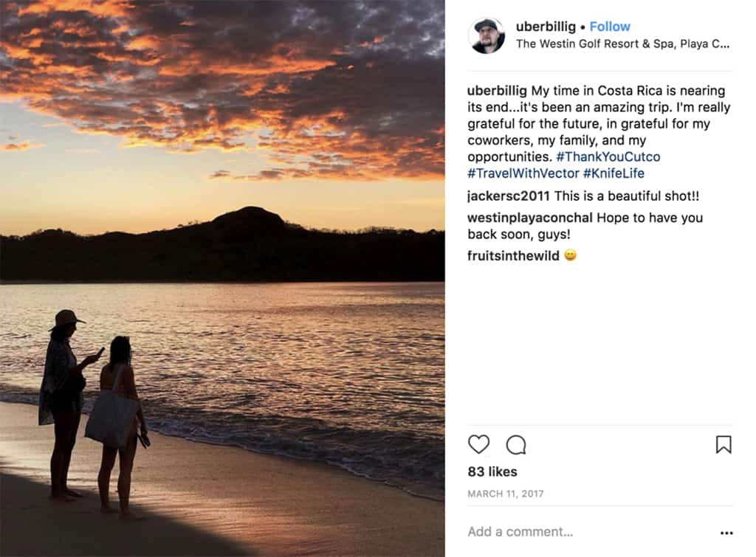The width and height of the screenshot is (756, 557).
Task: Open jackersc2011's profile
Action: tap(506, 196)
